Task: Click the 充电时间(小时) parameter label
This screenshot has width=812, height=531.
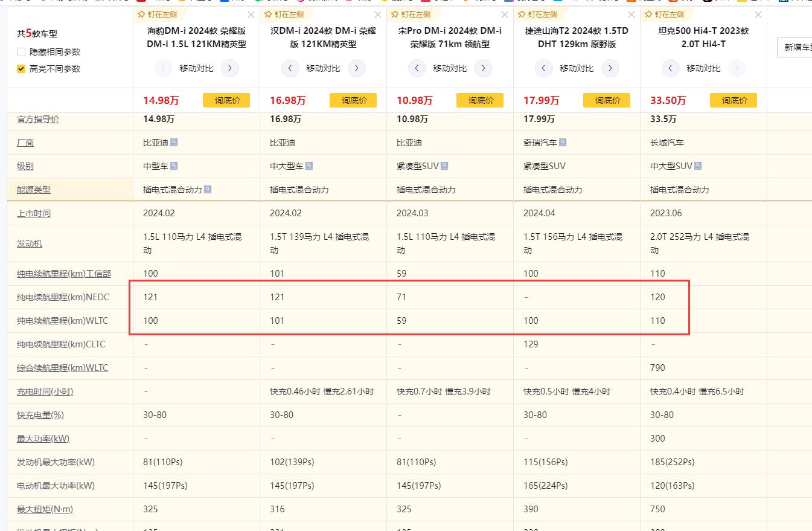Action: 45,391
